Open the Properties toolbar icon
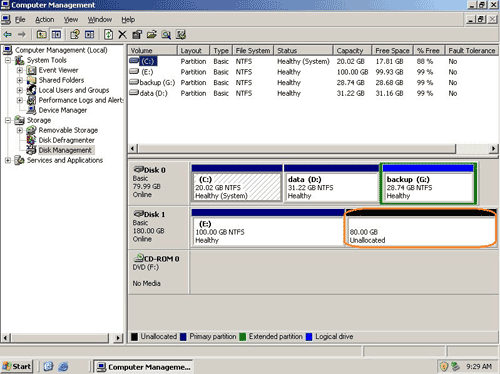 tap(137, 34)
